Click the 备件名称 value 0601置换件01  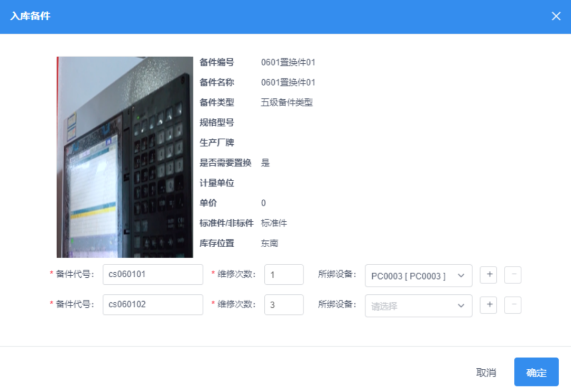click(288, 82)
